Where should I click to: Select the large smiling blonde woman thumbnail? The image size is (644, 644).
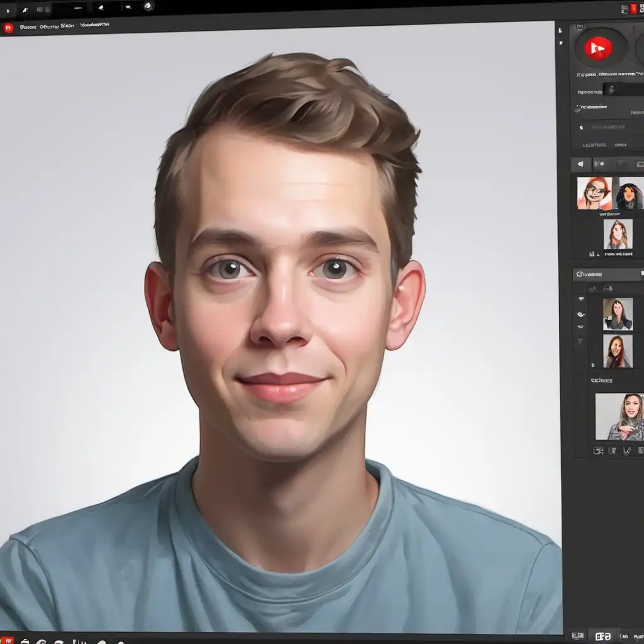(x=619, y=416)
